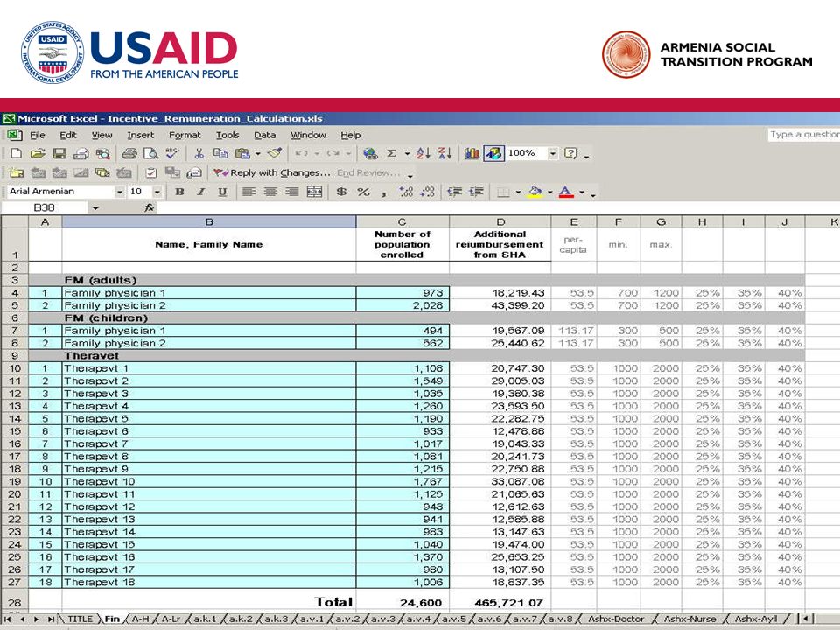Apply yellow Fill Color bucket
Image resolution: width=840 pixels, height=630 pixels.
tap(535, 192)
